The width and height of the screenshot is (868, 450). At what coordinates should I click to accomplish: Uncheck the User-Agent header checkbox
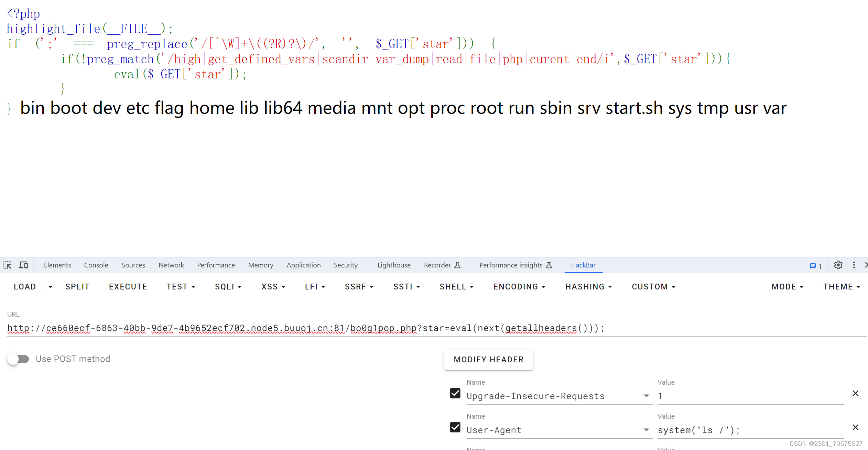[x=455, y=427]
